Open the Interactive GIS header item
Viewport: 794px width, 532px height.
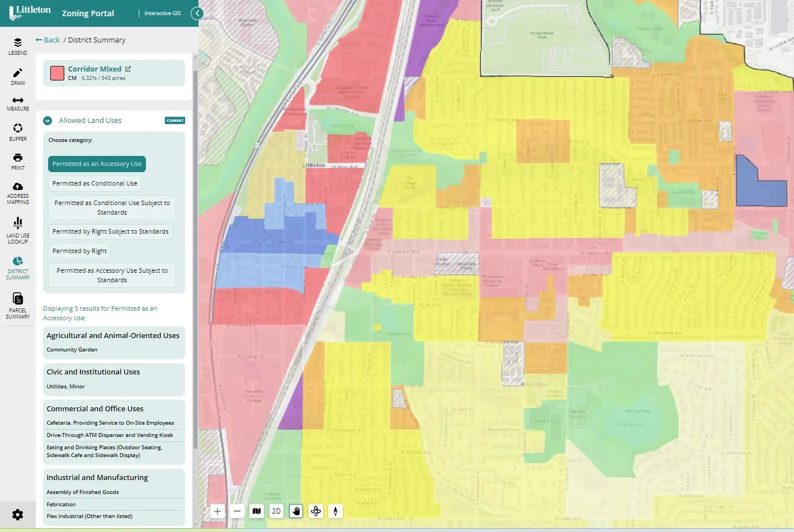click(162, 13)
